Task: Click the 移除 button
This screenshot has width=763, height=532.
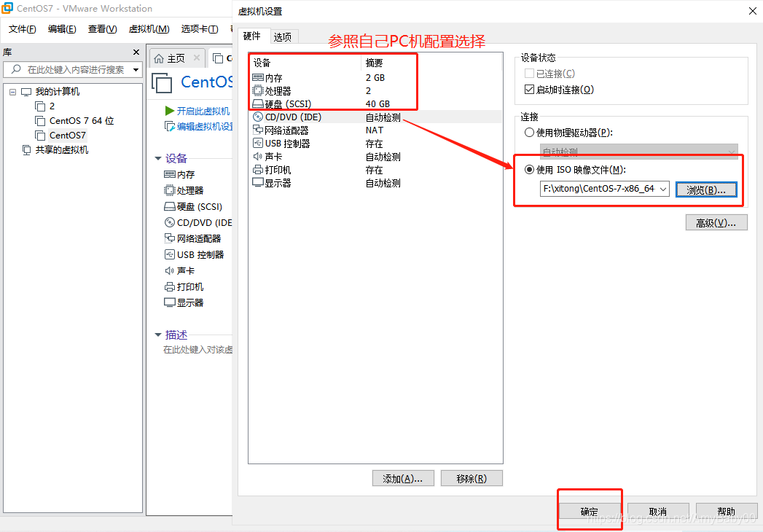Action: [472, 479]
